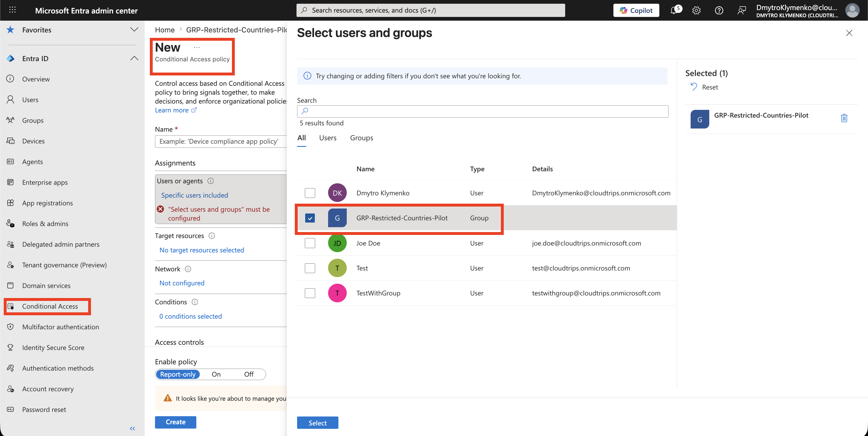The width and height of the screenshot is (868, 436).
Task: Click the Select button
Action: click(317, 423)
